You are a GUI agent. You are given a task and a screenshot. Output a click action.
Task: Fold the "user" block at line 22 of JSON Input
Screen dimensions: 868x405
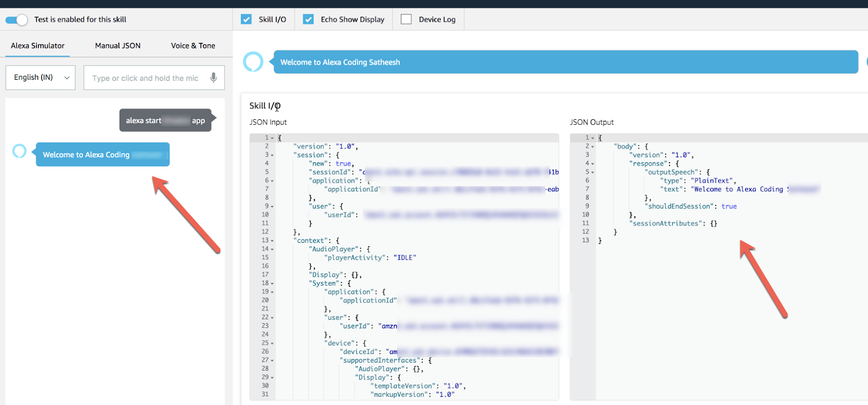click(272, 318)
